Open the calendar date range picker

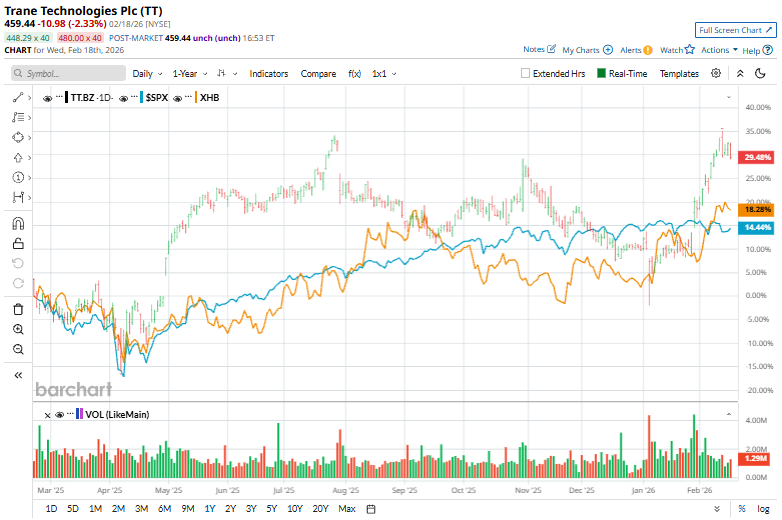[x=371, y=509]
